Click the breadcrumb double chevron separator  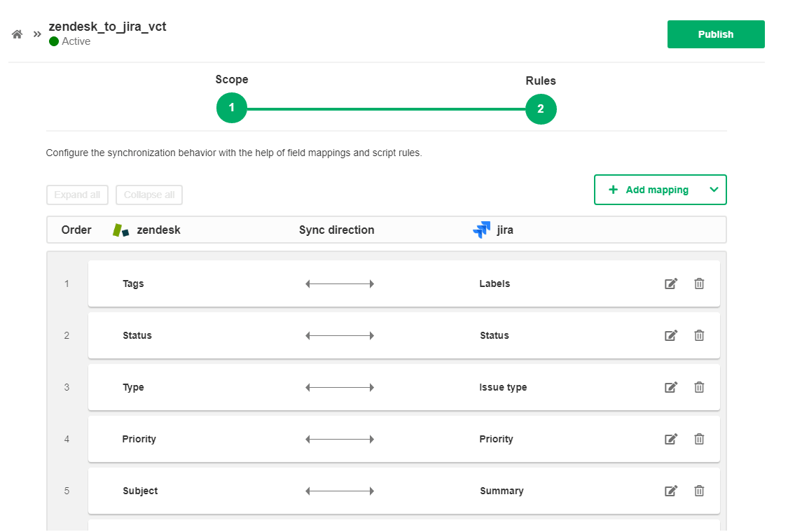point(37,34)
